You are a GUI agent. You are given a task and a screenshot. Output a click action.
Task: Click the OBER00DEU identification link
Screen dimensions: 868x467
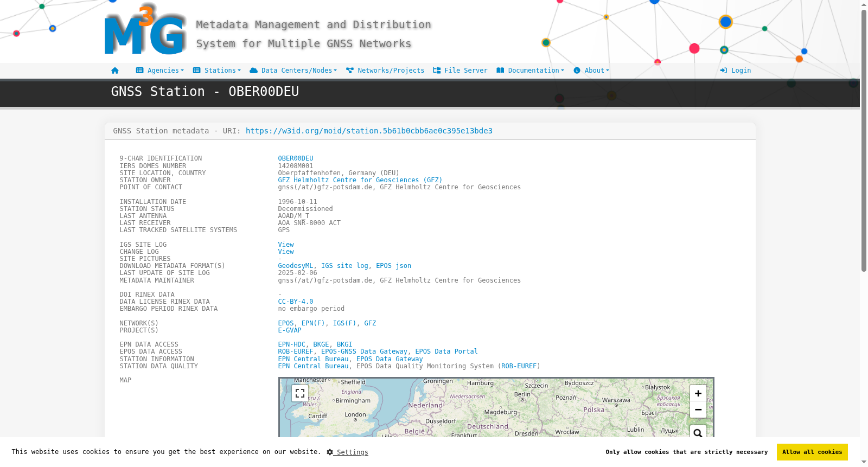pyautogui.click(x=296, y=158)
